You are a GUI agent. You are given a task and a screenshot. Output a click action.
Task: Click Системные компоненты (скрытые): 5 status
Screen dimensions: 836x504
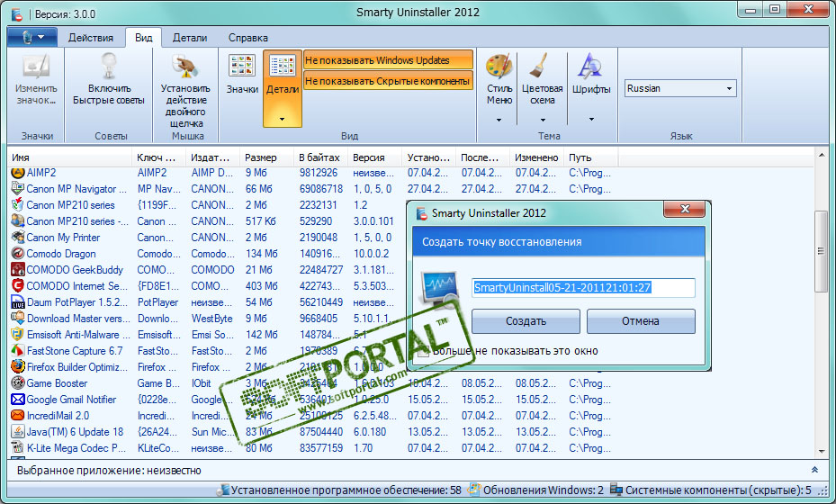click(711, 490)
